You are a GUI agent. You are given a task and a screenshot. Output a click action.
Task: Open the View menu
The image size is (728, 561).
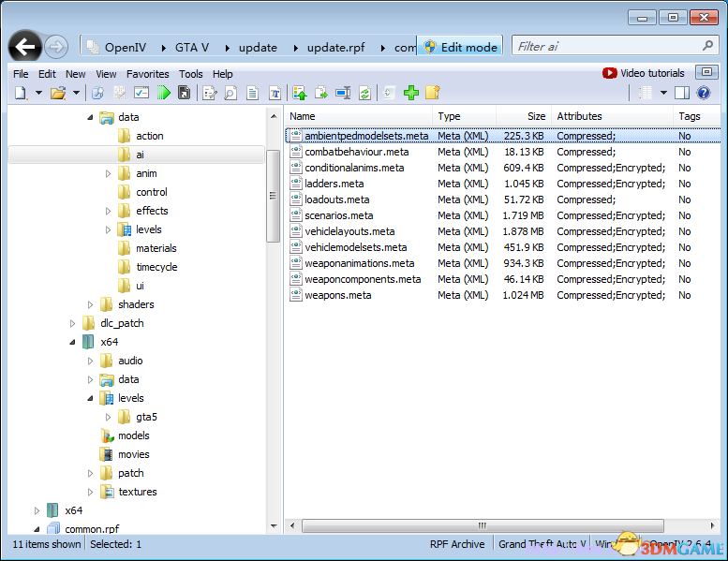click(x=106, y=74)
